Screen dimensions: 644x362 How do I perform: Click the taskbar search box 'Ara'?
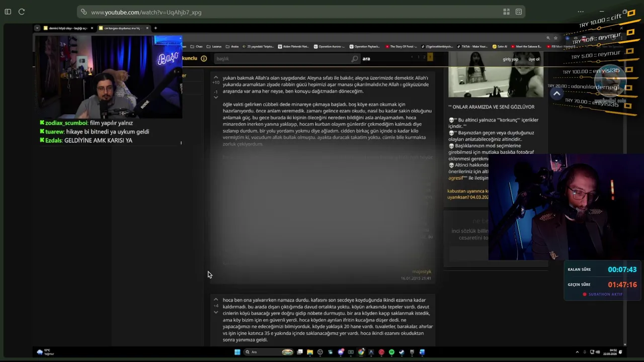(x=269, y=352)
